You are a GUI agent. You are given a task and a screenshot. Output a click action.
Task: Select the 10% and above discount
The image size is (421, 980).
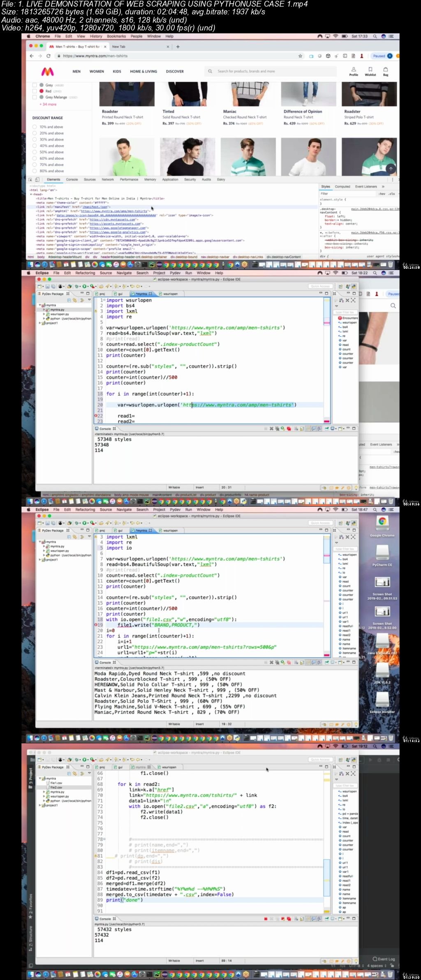pyautogui.click(x=35, y=127)
